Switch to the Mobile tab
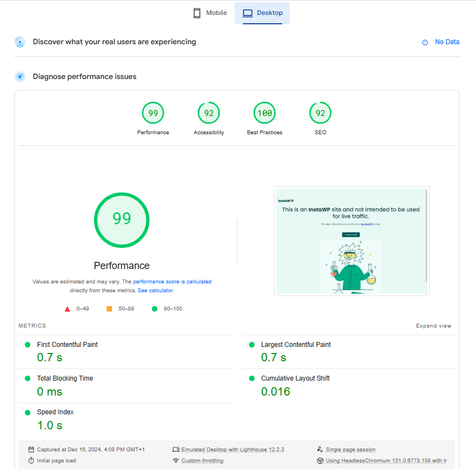476x469 pixels. 210,13
